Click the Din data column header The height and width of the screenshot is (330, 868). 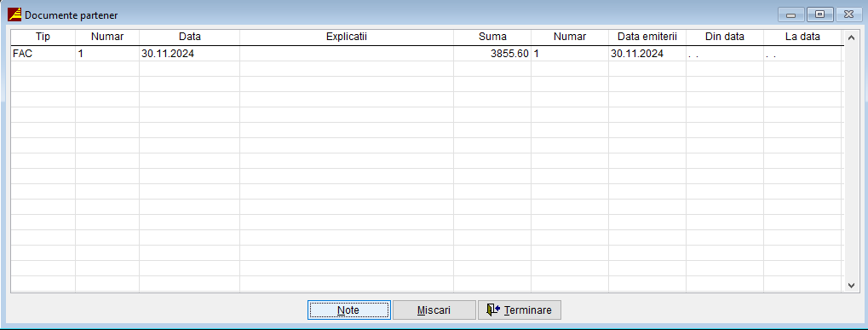pos(725,38)
